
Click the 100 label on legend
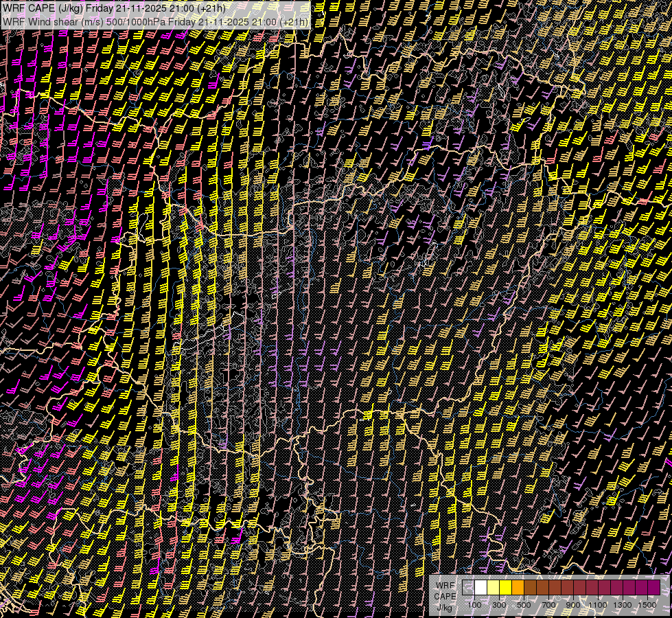475,605
